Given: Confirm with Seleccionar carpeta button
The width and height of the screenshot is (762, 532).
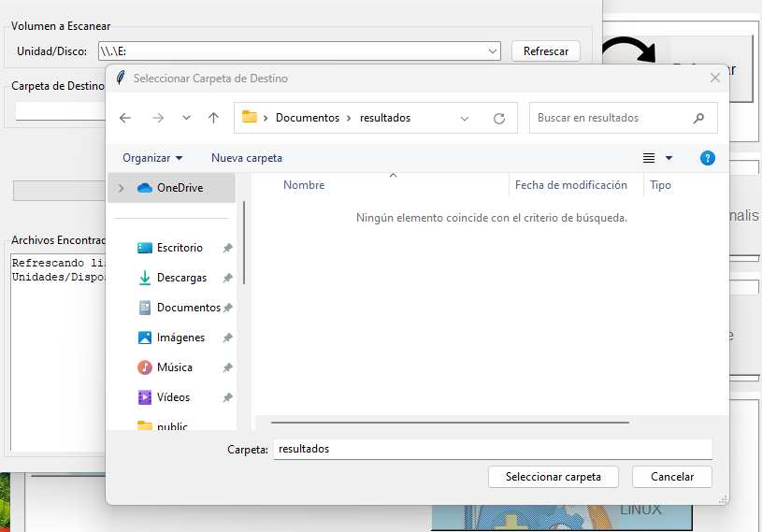Looking at the screenshot, I should [553, 477].
